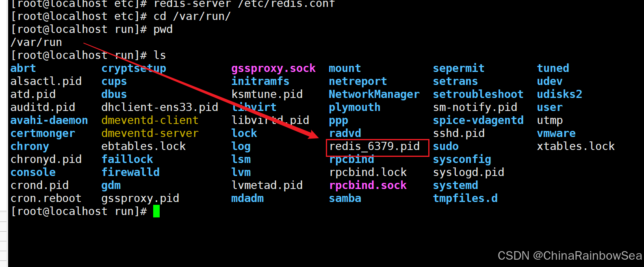Click the dmeventd-server entry
Image resolution: width=644 pixels, height=267 pixels.
(x=150, y=134)
